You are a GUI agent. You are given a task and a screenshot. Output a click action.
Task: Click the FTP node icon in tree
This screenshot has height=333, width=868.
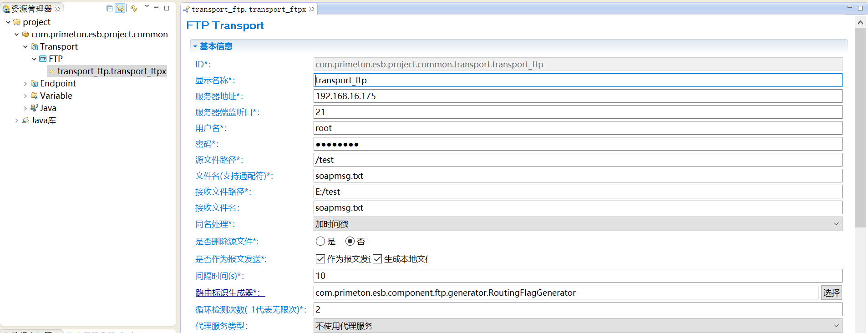pos(43,59)
